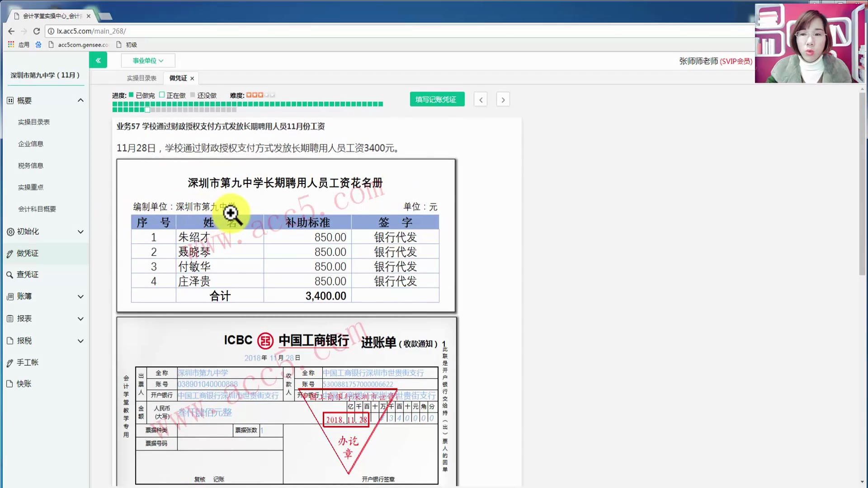Open 企业信息 in the sidebar
This screenshot has height=488, width=868.
point(31,144)
